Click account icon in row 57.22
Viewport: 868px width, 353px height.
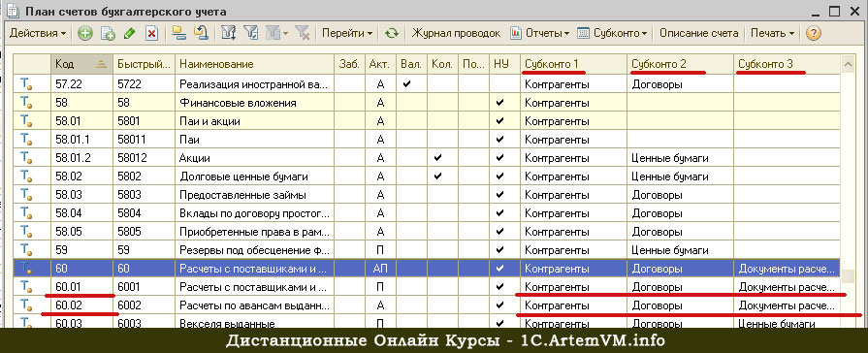pyautogui.click(x=25, y=84)
